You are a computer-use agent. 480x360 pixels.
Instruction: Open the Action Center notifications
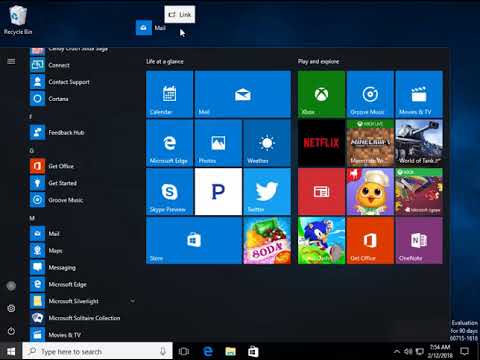[464, 351]
